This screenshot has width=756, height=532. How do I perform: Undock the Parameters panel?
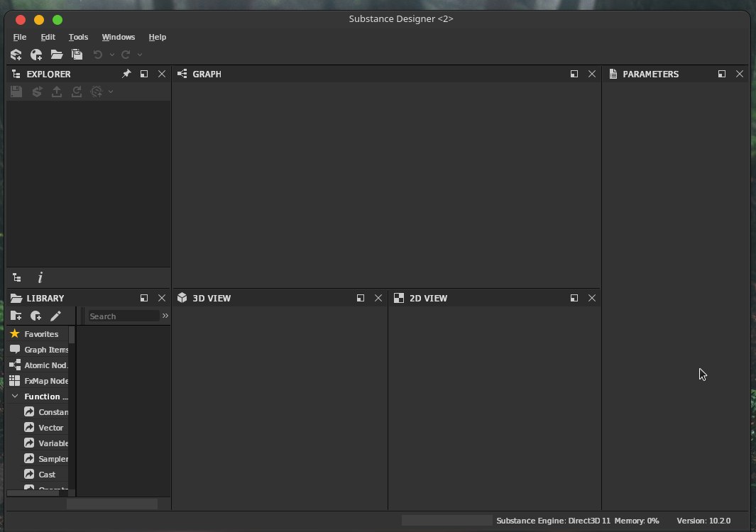[x=721, y=74]
